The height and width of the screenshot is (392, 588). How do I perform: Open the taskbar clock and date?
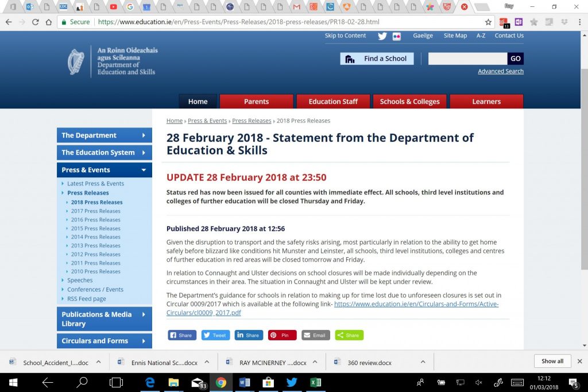[544, 383]
